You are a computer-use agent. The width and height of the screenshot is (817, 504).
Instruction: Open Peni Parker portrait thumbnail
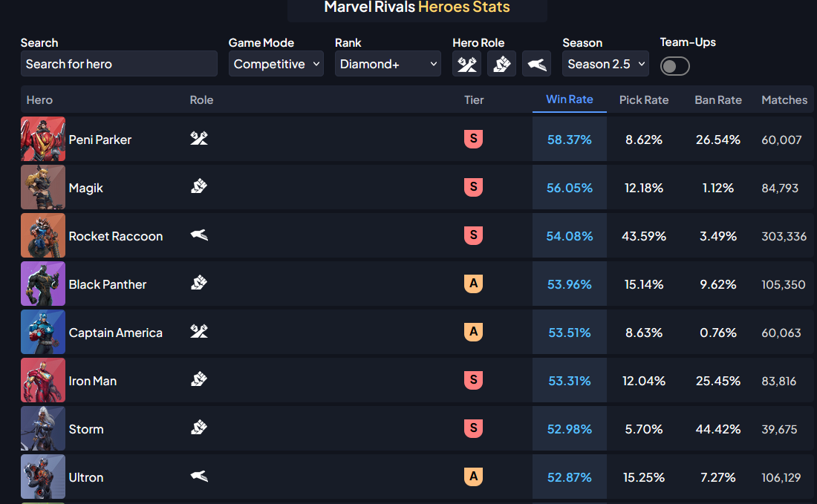43,139
